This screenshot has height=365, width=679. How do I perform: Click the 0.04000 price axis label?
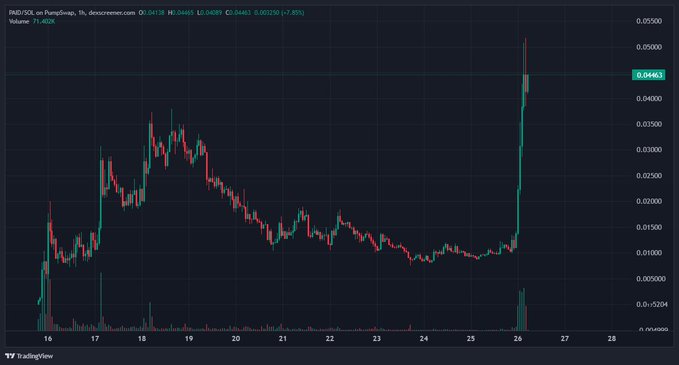[649, 98]
